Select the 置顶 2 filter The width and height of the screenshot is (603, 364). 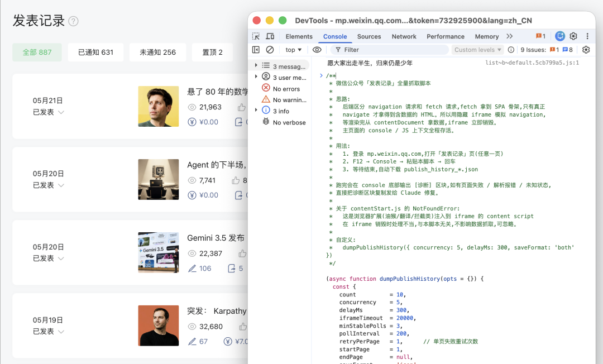click(x=212, y=52)
